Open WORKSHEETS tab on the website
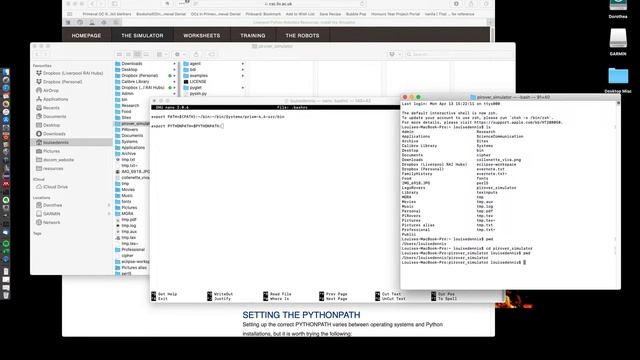 202,36
